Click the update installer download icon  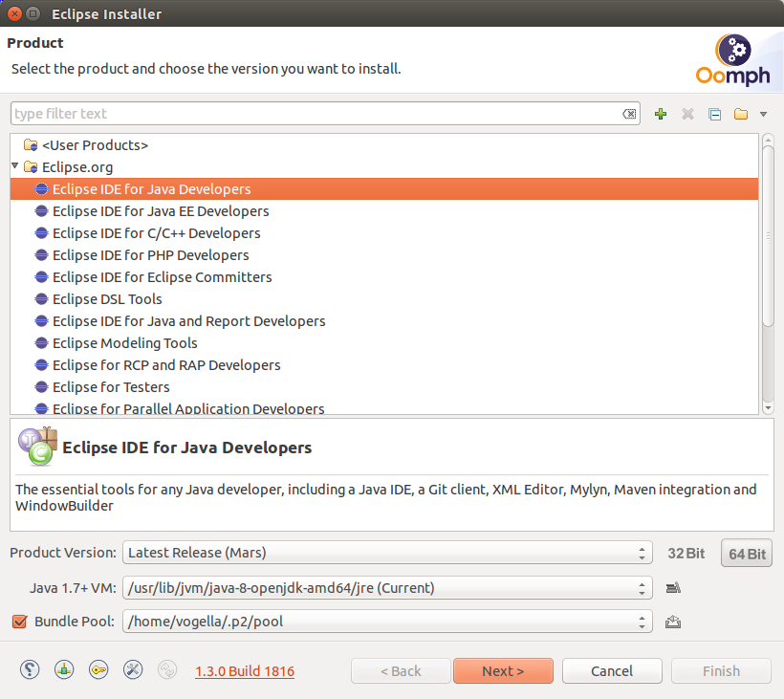[64, 669]
